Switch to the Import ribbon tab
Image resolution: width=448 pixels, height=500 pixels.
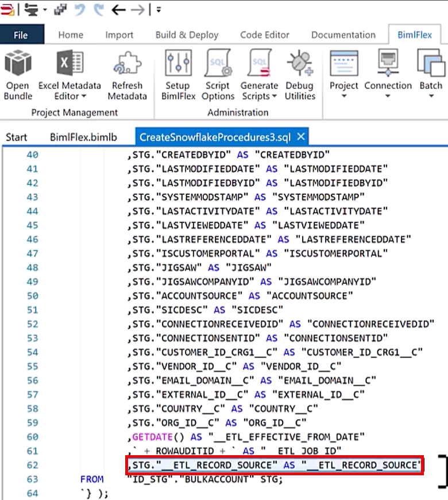(119, 34)
